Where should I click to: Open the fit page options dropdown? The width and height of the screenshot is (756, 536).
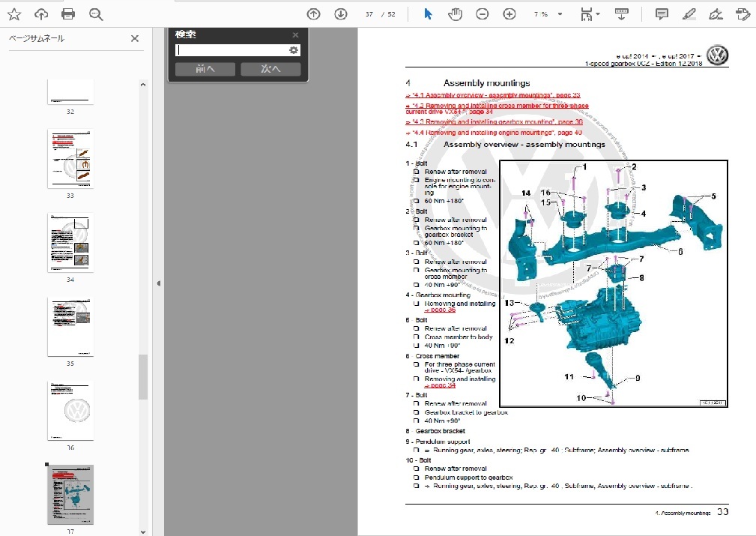click(590, 14)
